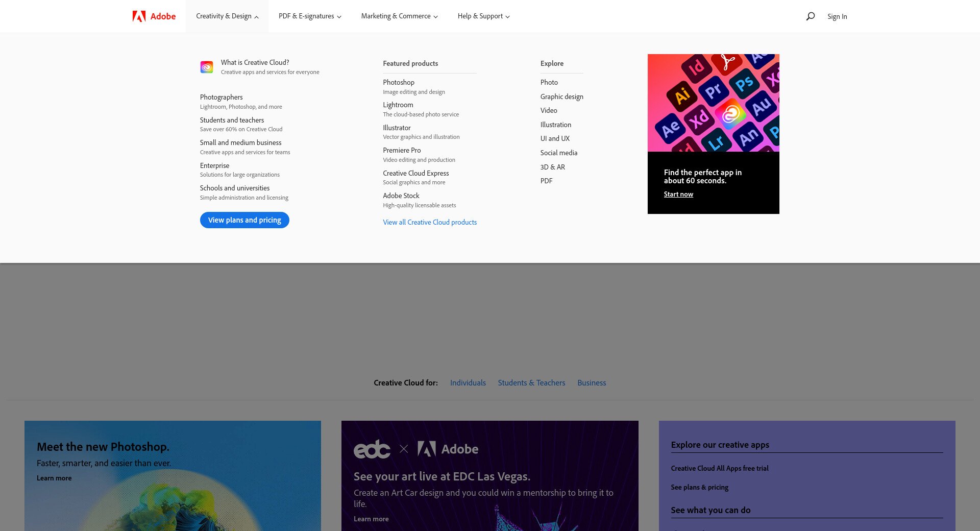Click the Start now link
Image resolution: width=980 pixels, height=531 pixels.
click(x=678, y=194)
